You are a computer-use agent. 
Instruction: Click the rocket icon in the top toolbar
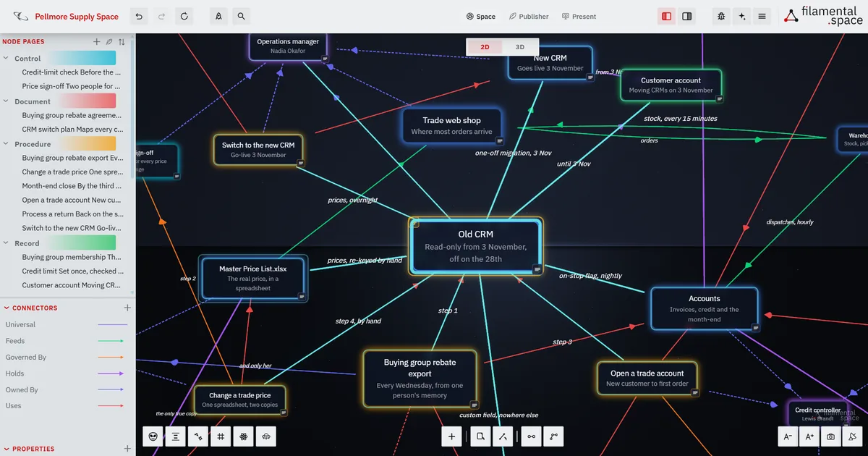pos(218,16)
